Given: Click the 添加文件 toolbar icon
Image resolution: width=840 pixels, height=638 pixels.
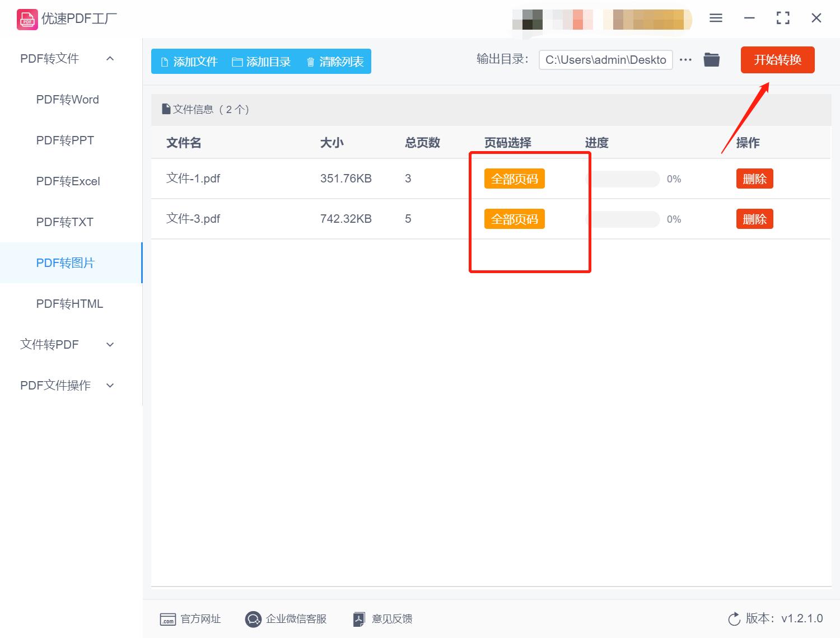Looking at the screenshot, I should [165, 62].
